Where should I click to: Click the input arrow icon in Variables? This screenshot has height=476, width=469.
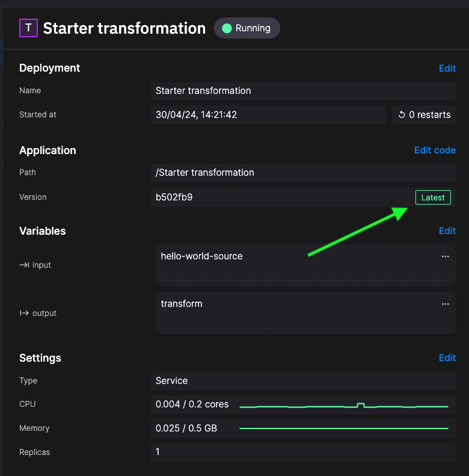click(24, 265)
